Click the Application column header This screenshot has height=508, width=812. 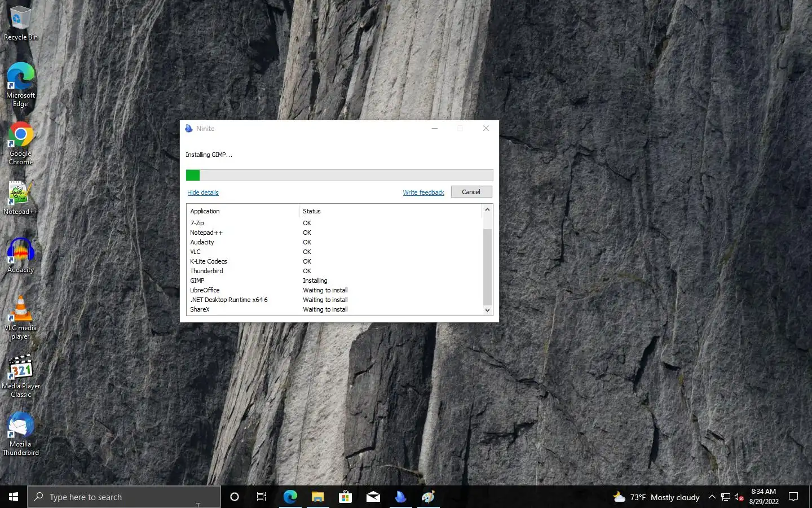(x=243, y=211)
